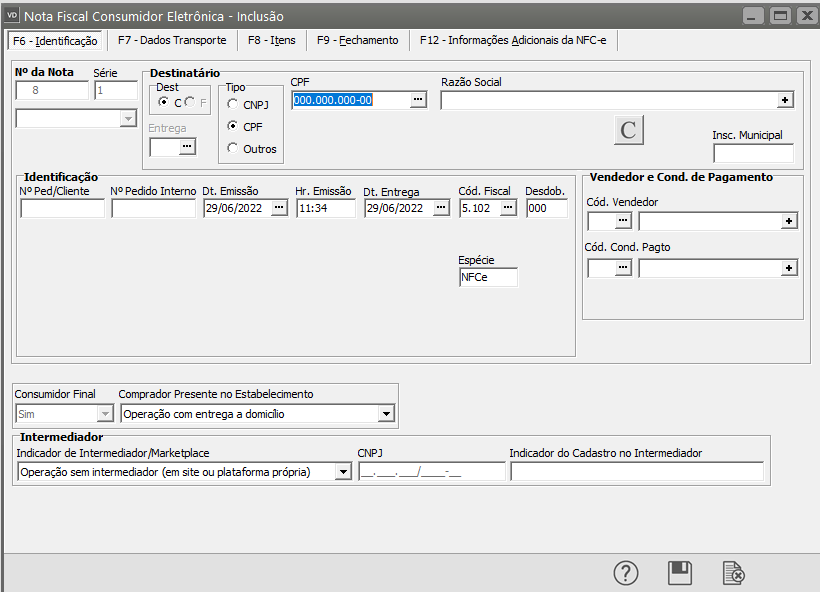Screen dimensions: 820x592
Task: Click plus button beside Cód. Cond. Pagto
Action: (789, 268)
